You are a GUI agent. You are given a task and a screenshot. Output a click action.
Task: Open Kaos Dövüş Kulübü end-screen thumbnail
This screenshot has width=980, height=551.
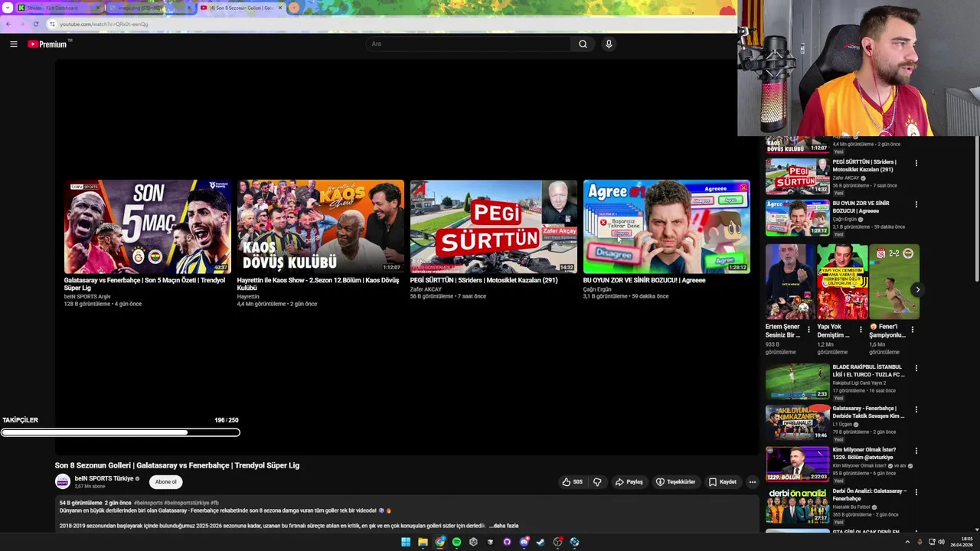click(320, 227)
